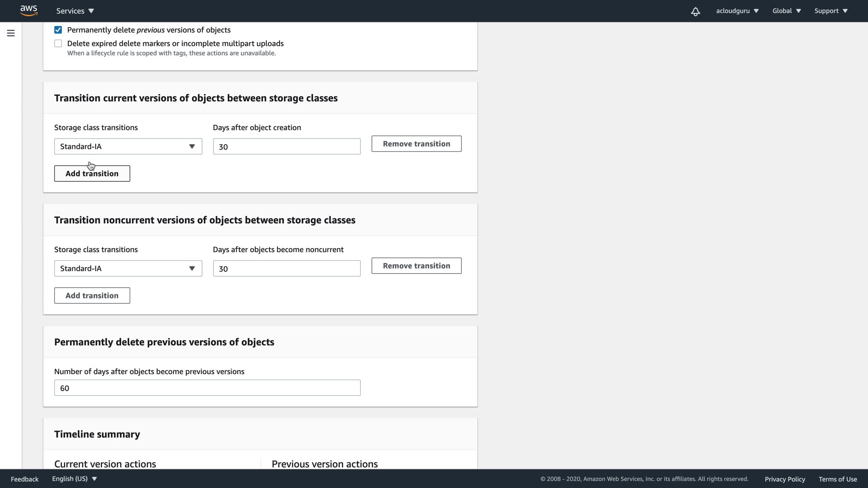Open the notifications bell icon
Screen dimensions: 868x488
pos(695,11)
